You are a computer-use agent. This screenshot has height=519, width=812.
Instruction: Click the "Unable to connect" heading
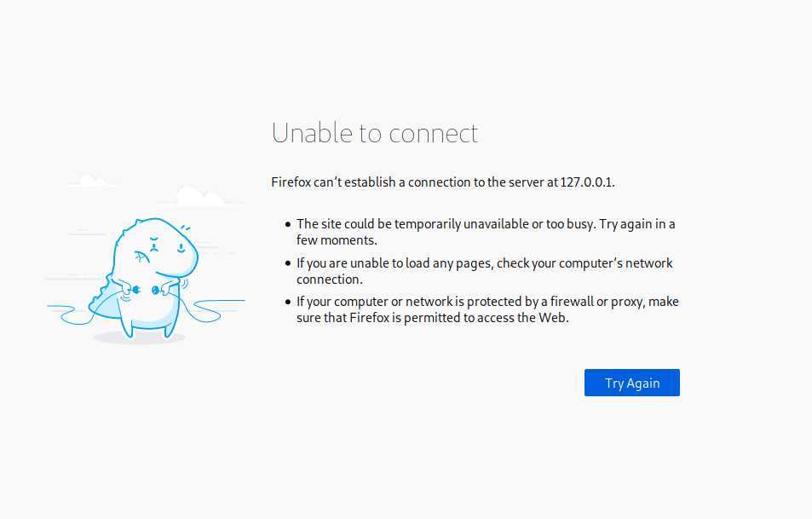[x=374, y=133]
